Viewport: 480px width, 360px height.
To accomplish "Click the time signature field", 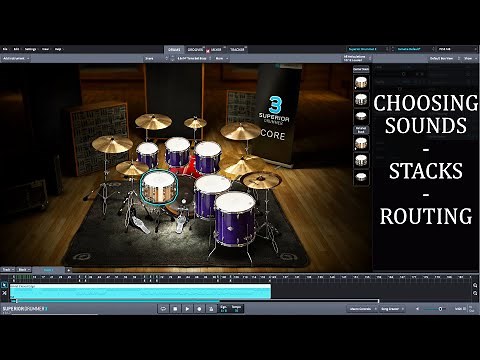I will pyautogui.click(x=224, y=309).
